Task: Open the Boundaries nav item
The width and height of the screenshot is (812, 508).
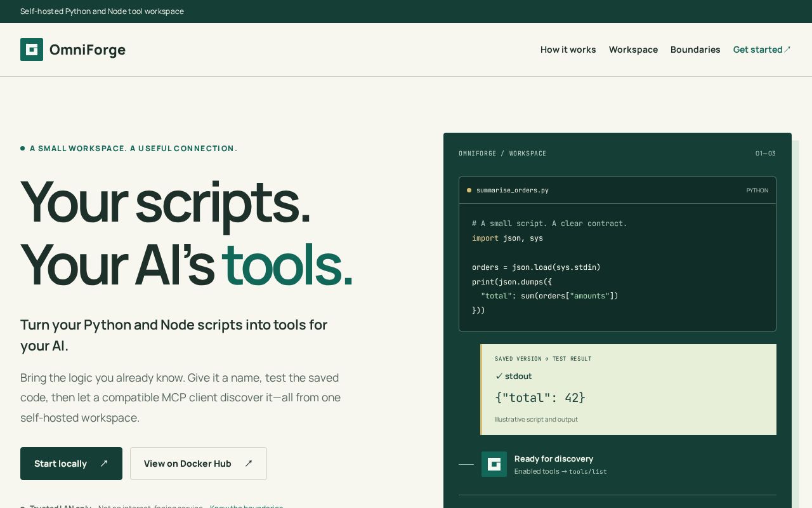Action: tap(695, 50)
